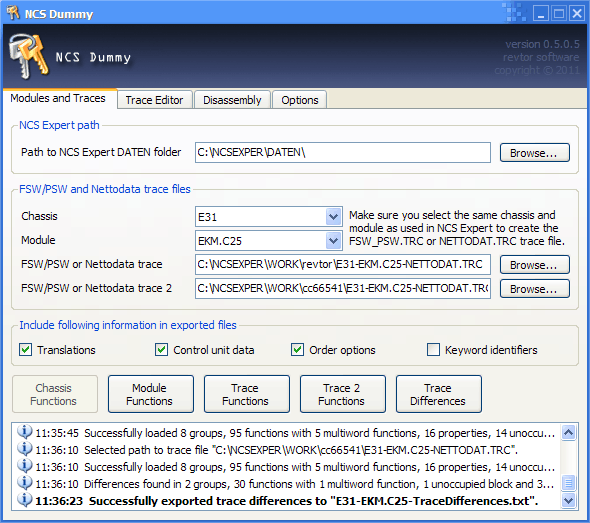Click the 'version 0.5.0.5' text

click(x=542, y=44)
